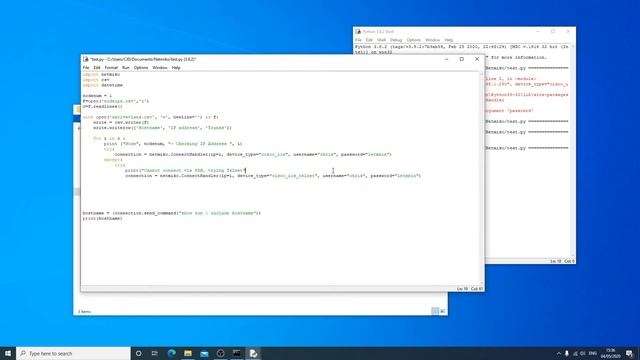This screenshot has height=360, width=640.
Task: Open the Window menu in test.py editor
Action: click(x=160, y=68)
